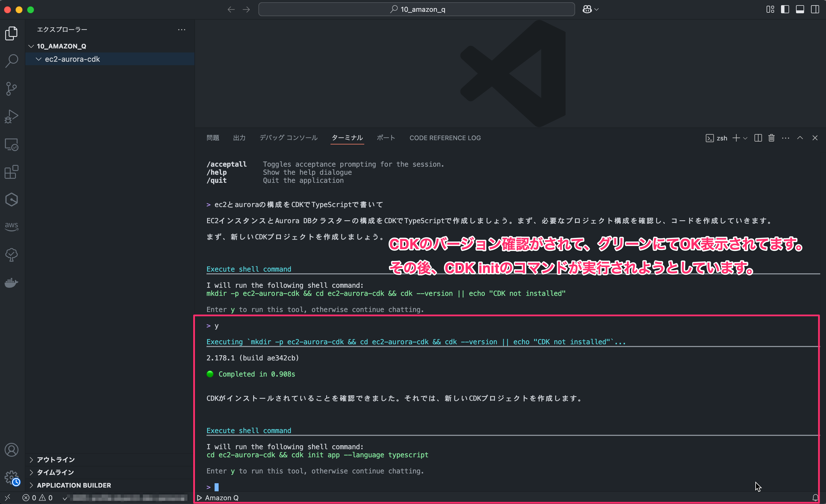The width and height of the screenshot is (826, 504).
Task: Go forward with the right arrow
Action: pos(246,10)
